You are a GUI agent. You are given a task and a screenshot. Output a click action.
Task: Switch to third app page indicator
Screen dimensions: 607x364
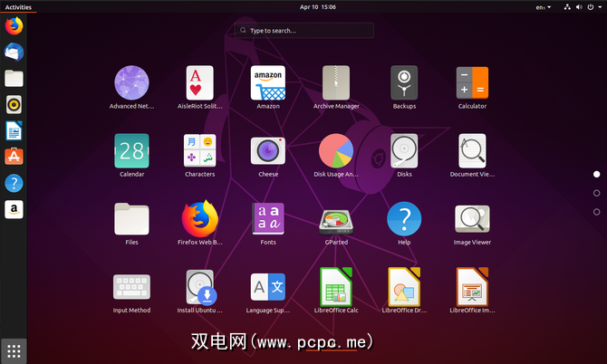click(x=596, y=212)
